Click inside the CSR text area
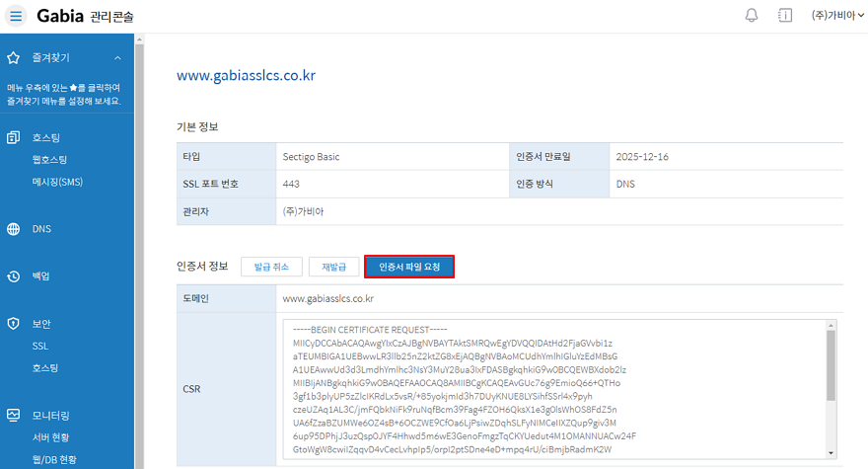The image size is (868, 469). (554, 389)
